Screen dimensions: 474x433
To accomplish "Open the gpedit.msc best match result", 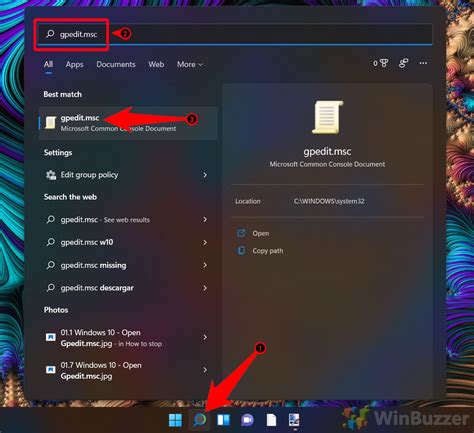I will pyautogui.click(x=128, y=123).
